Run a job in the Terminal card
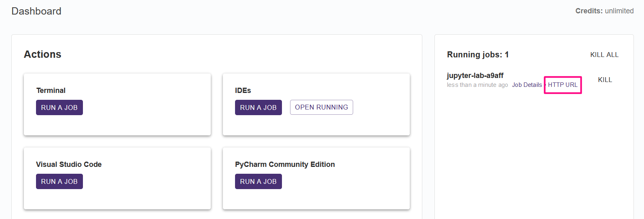 (x=59, y=107)
